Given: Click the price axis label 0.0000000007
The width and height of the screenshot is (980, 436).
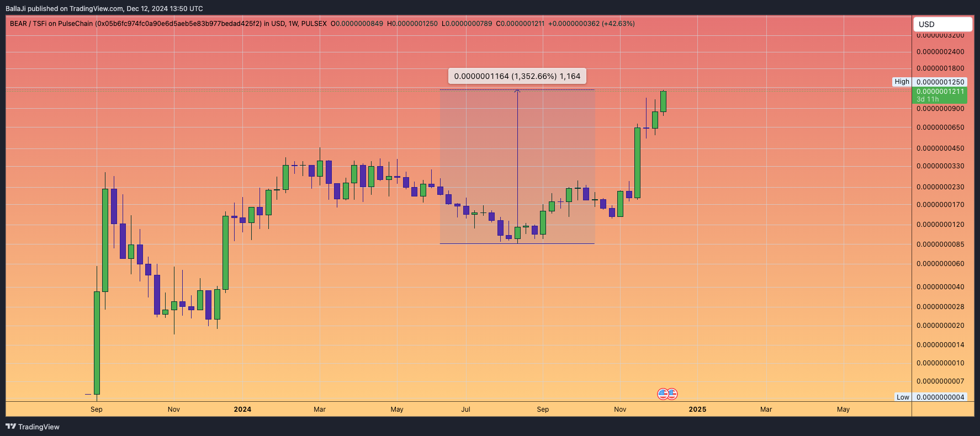Looking at the screenshot, I should pos(940,381).
